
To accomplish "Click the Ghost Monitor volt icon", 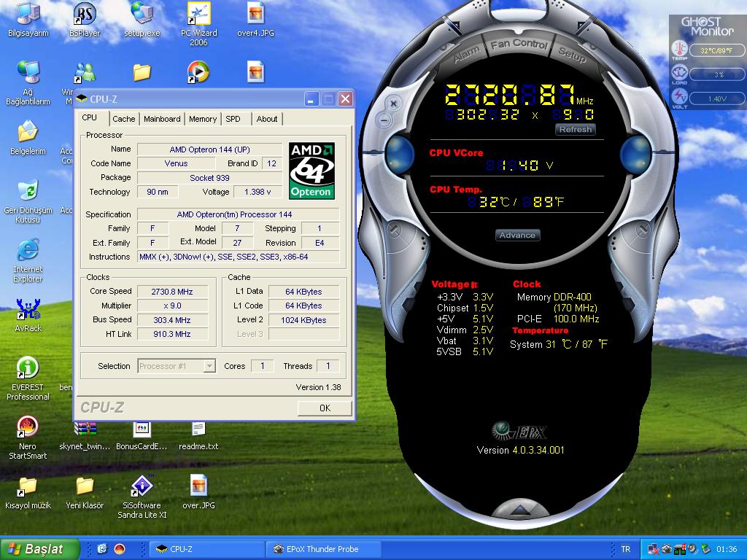I will pos(679,98).
